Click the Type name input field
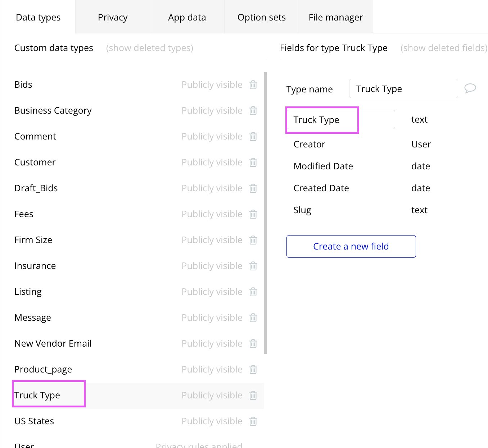This screenshot has width=488, height=448. point(403,89)
